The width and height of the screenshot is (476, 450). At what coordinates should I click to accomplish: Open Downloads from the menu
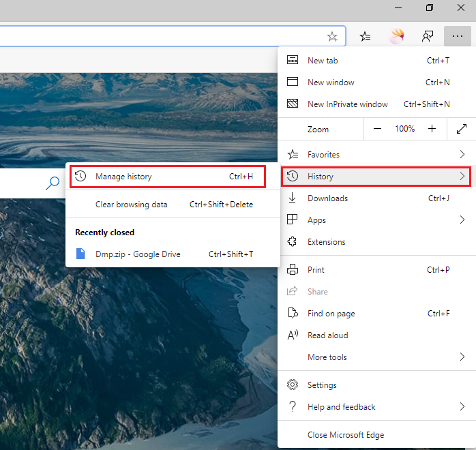pyautogui.click(x=376, y=198)
